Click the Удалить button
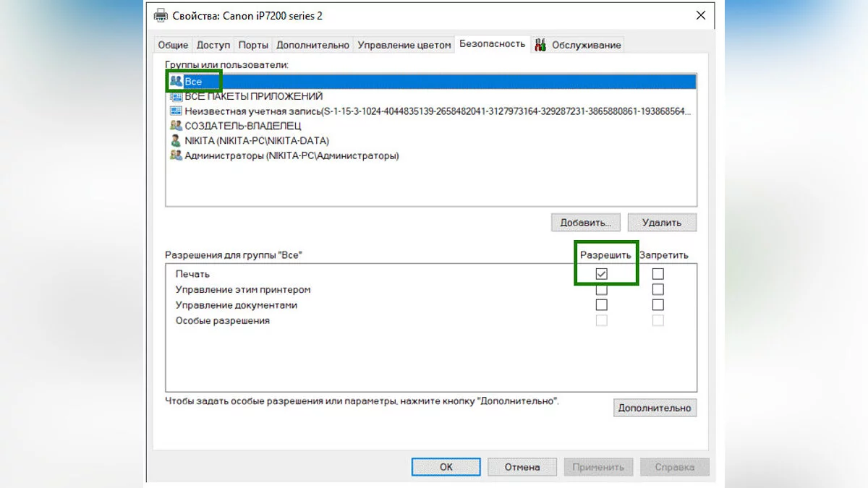Screen dimensions: 868x488 [x=662, y=223]
